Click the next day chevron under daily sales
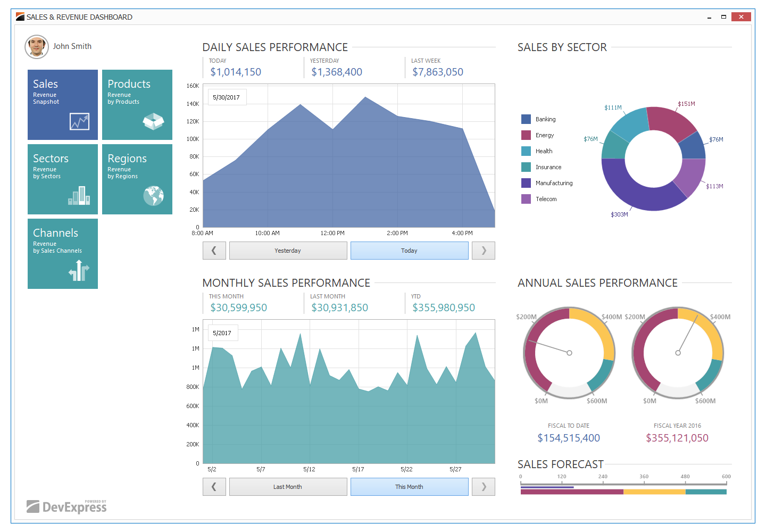 pos(483,250)
